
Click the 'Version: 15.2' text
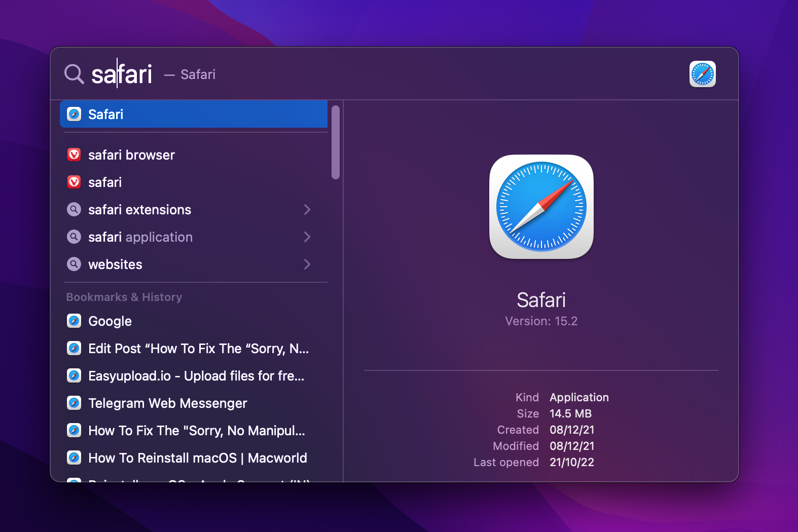pyautogui.click(x=541, y=321)
